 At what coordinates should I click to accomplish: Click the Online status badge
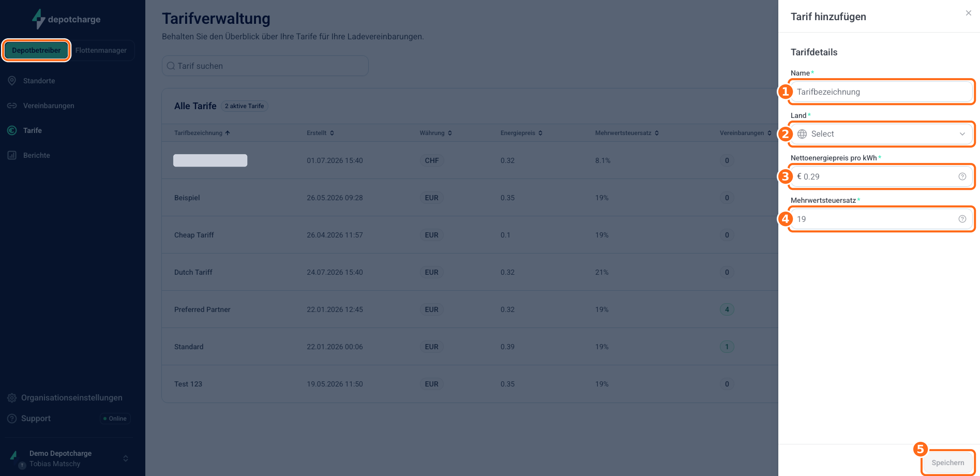point(115,419)
